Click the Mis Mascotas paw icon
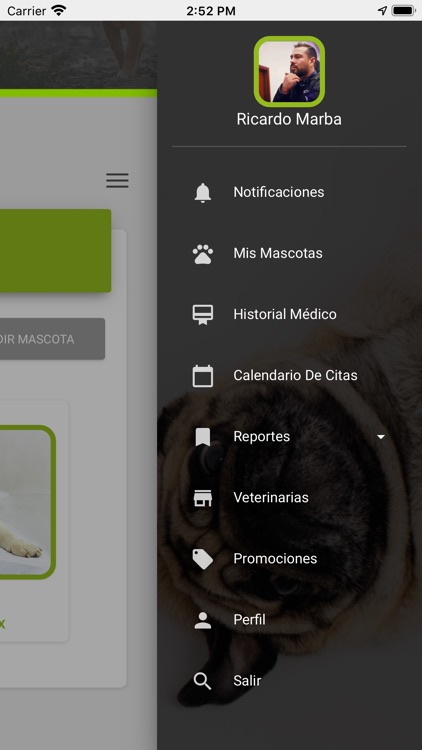The image size is (422, 750). [x=203, y=254]
